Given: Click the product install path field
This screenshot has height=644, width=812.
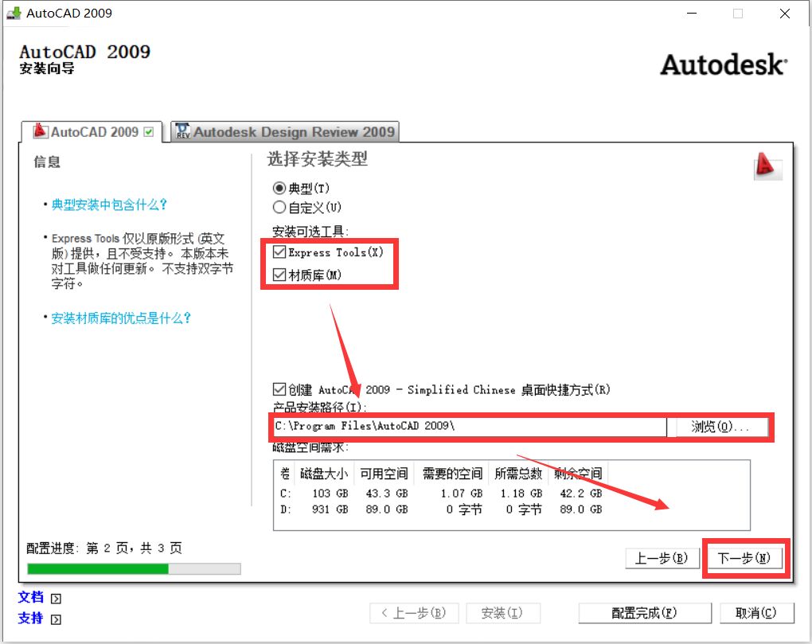Looking at the screenshot, I should click(x=470, y=427).
